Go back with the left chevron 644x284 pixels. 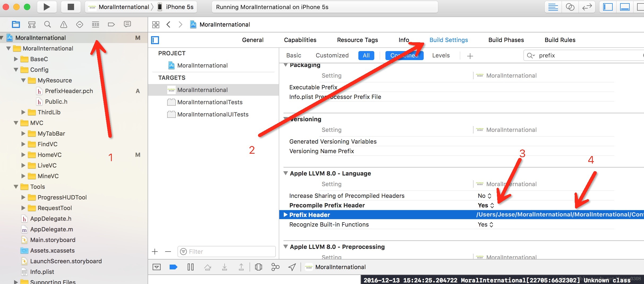168,25
